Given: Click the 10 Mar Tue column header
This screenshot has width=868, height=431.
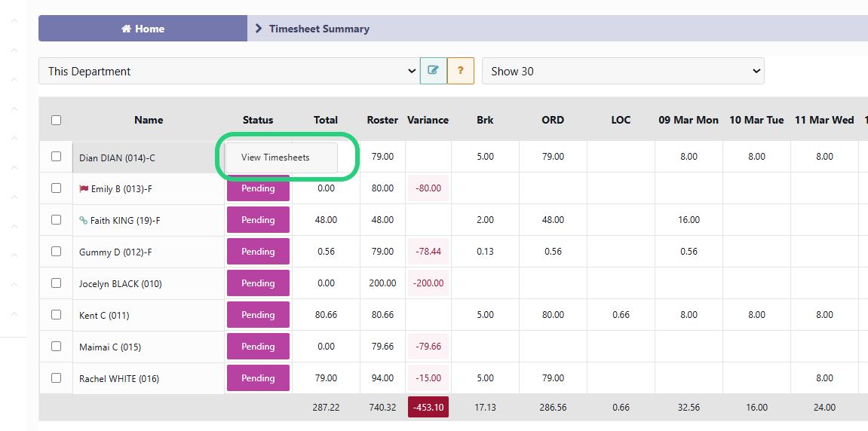Looking at the screenshot, I should (756, 120).
